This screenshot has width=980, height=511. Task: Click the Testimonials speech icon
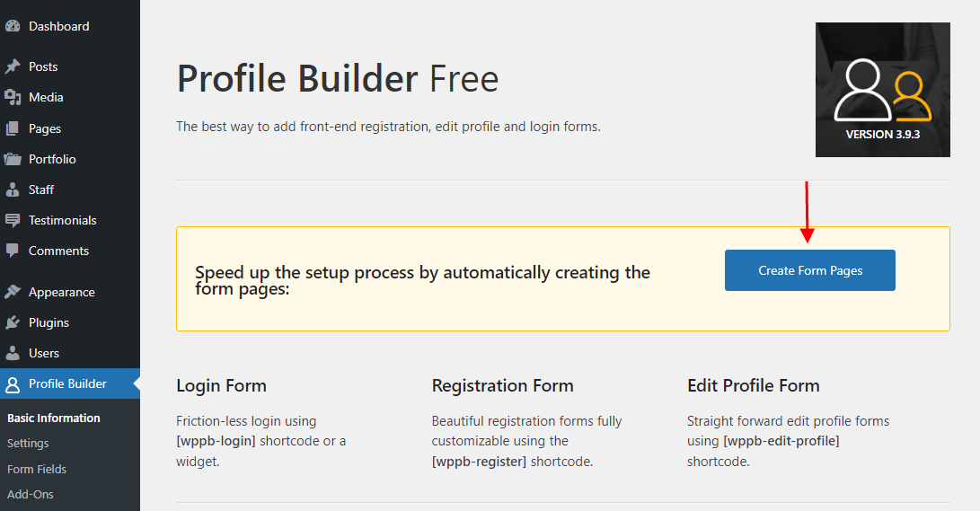13,220
